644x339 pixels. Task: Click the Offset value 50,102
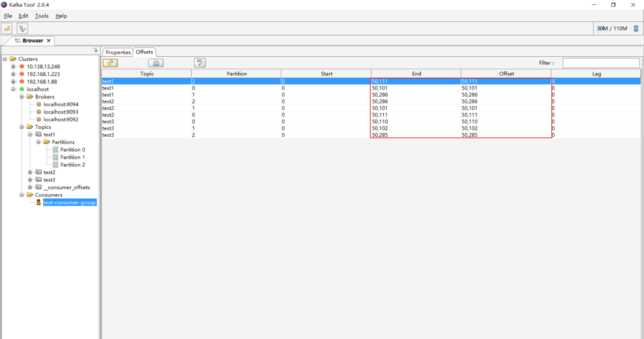(470, 128)
